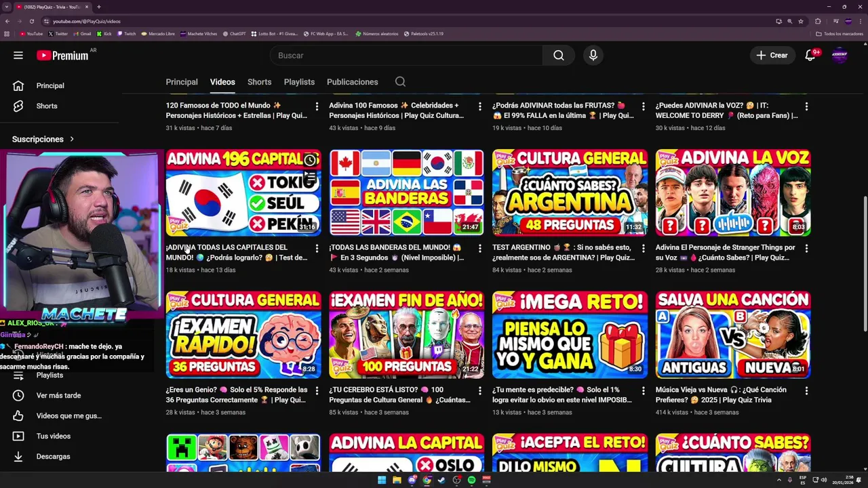The height and width of the screenshot is (488, 868).
Task: Play 'ADIVINA LAS BANDERAS' thumbnail
Action: click(x=406, y=192)
